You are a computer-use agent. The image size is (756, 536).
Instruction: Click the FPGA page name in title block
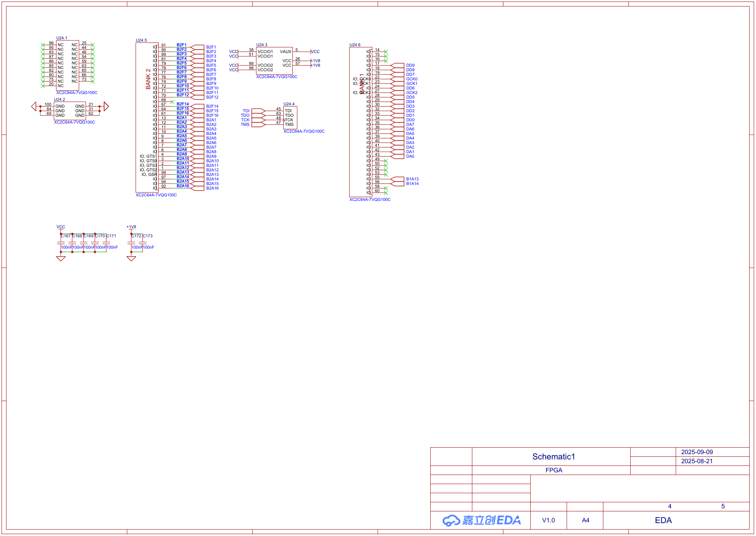554,470
